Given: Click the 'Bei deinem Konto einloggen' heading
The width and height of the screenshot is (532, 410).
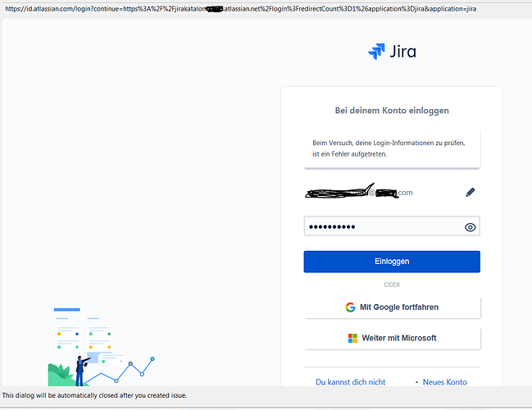Looking at the screenshot, I should (x=392, y=111).
